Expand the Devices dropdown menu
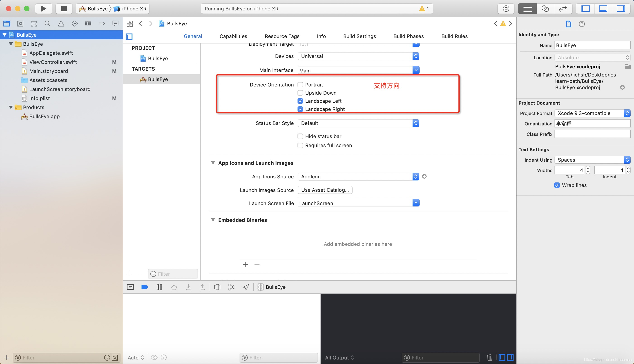 tap(416, 56)
